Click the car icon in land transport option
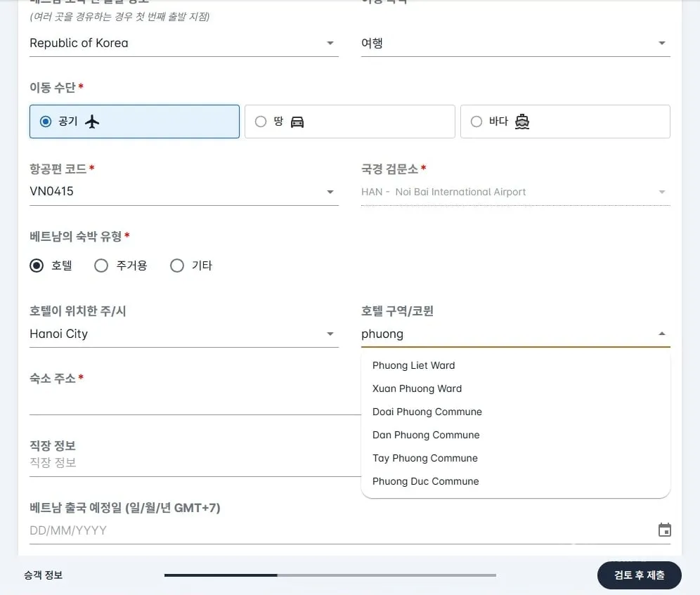This screenshot has height=595, width=700. pos(297,122)
